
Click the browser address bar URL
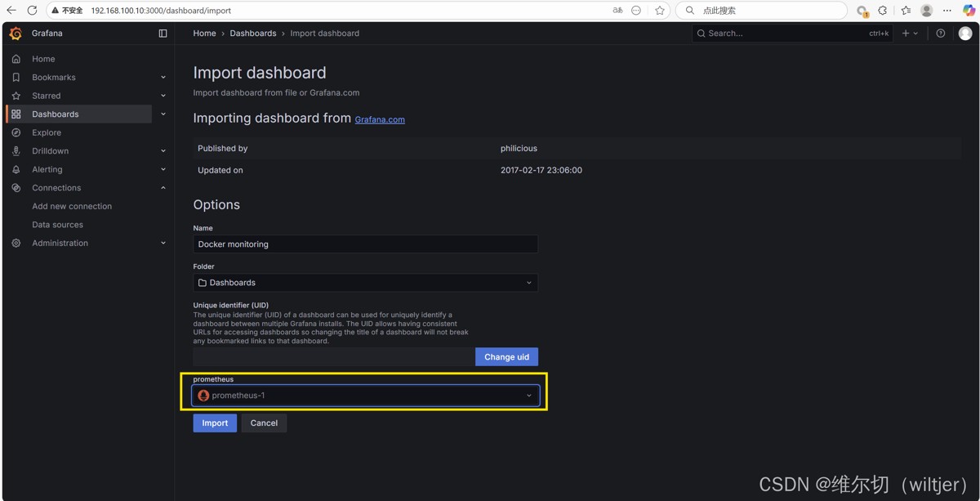pyautogui.click(x=161, y=11)
